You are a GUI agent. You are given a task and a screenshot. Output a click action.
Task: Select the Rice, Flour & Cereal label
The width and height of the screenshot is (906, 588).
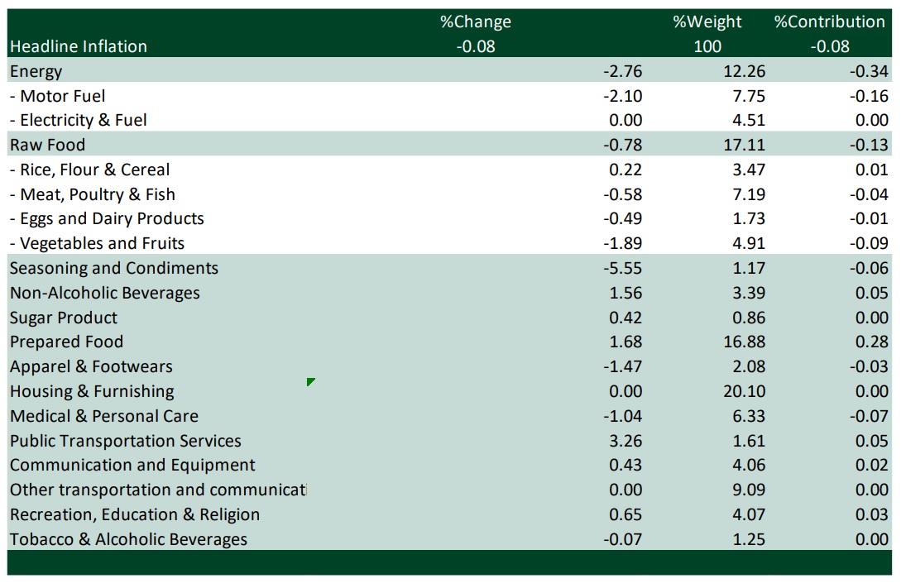point(89,170)
